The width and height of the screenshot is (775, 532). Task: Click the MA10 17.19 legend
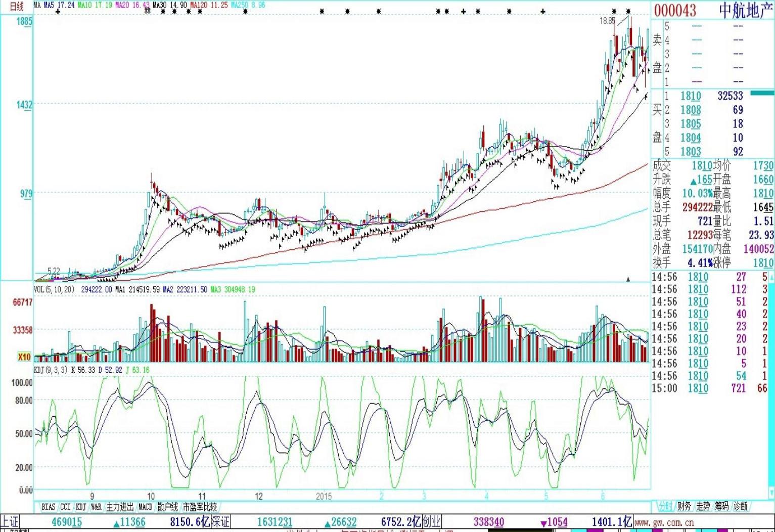point(95,5)
